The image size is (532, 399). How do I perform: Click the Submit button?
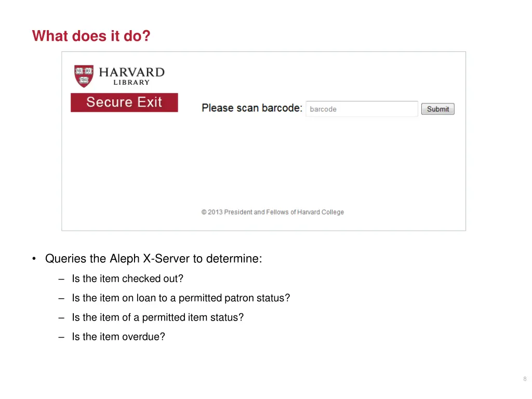[x=437, y=109]
